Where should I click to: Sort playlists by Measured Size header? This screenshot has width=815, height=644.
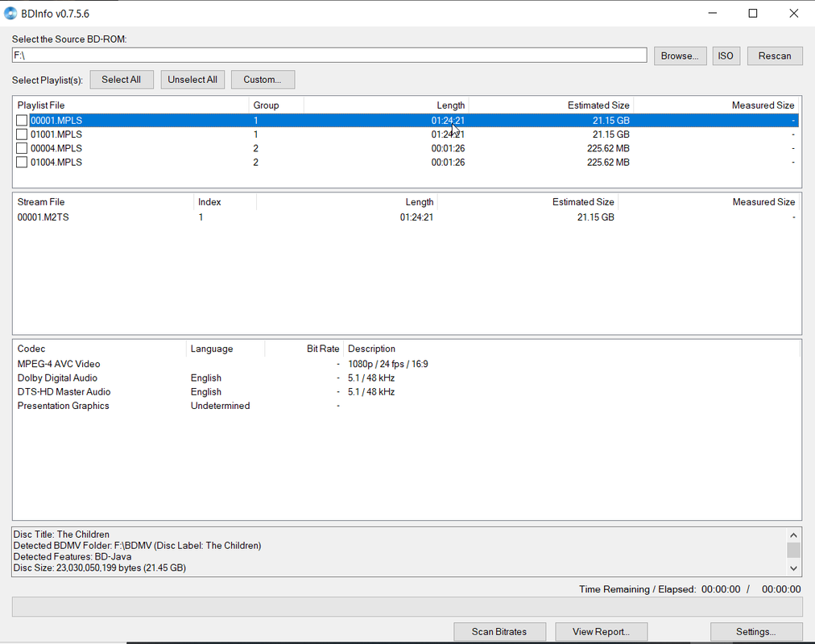click(x=718, y=105)
